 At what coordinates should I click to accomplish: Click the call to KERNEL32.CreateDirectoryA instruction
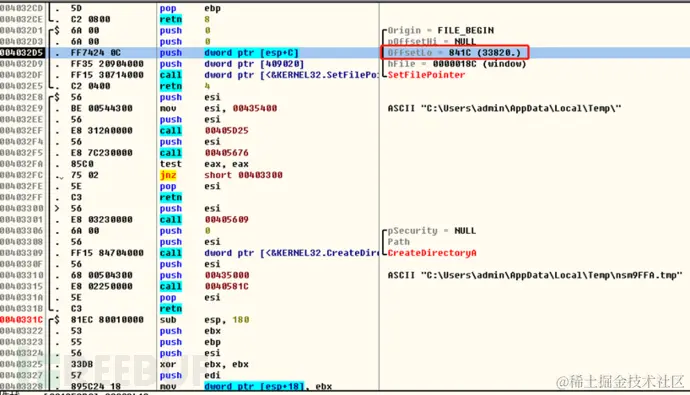(268, 253)
